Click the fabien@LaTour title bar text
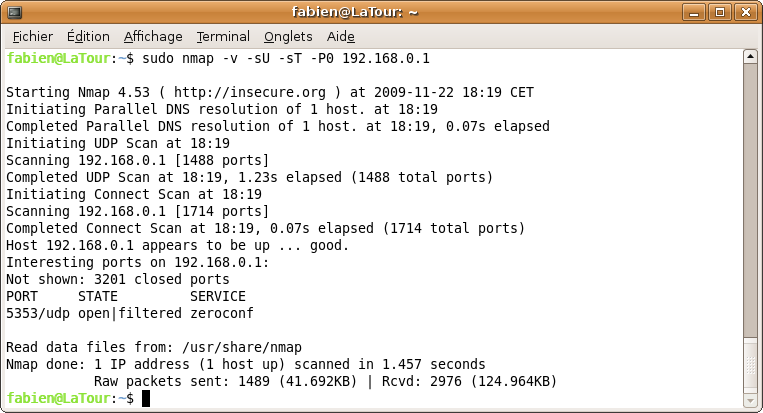This screenshot has width=763, height=413. [x=381, y=12]
